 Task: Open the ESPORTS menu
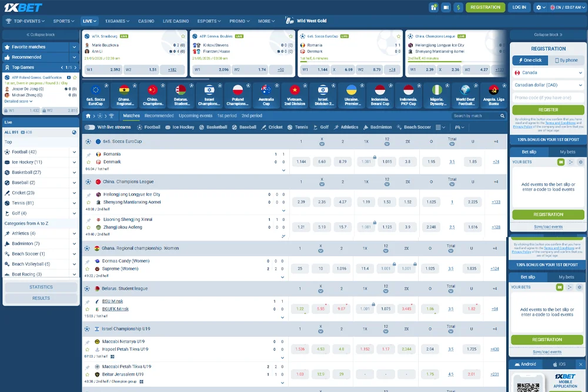pyautogui.click(x=209, y=21)
